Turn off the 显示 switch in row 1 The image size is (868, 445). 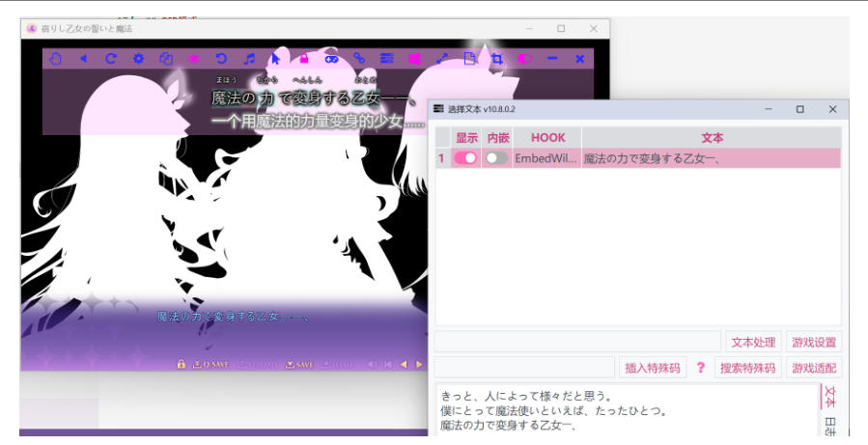tap(466, 158)
